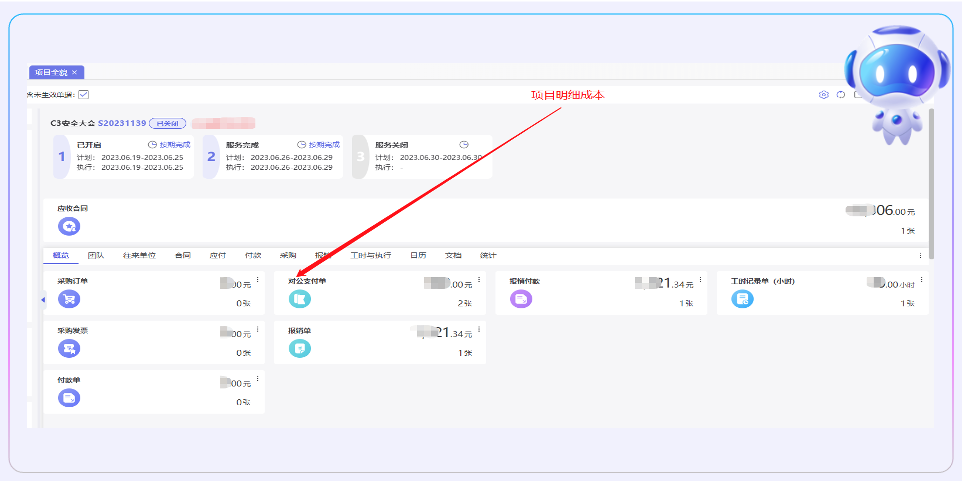Click the 付款单 payment icon
The height and width of the screenshot is (481, 962).
pos(69,398)
